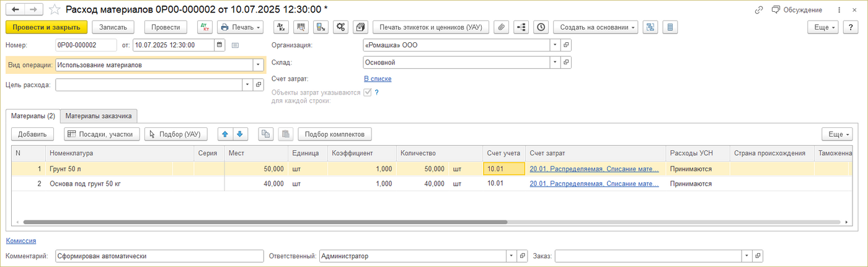Select the Материалы (2) tab
Image resolution: width=868 pixels, height=267 pixels.
(33, 116)
